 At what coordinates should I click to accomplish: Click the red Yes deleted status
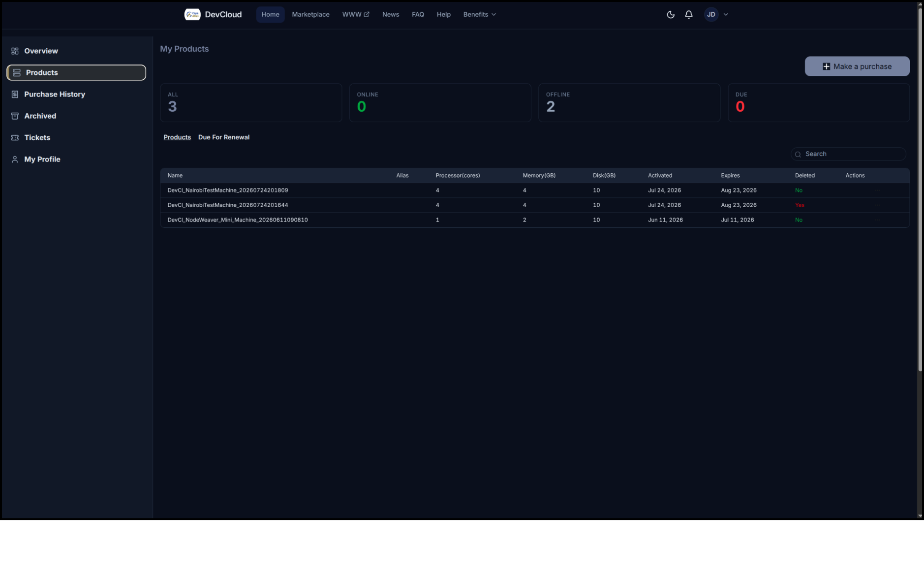pos(799,205)
